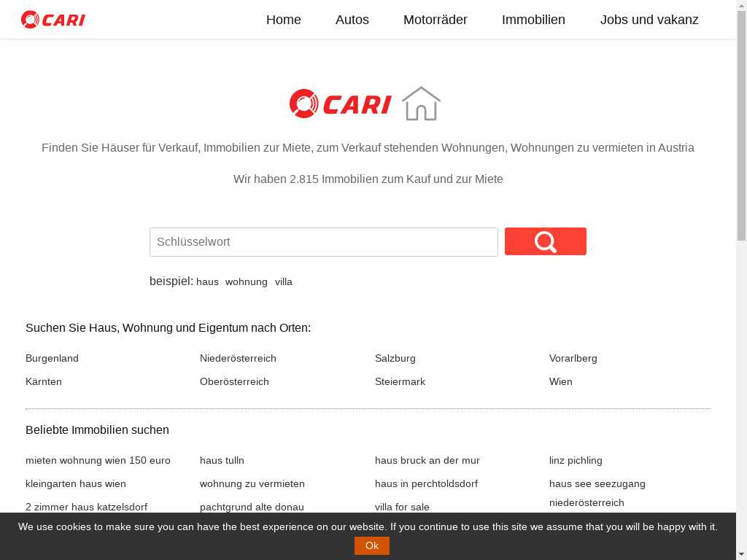Select the example keyword 'wohnung'
The height and width of the screenshot is (560, 747).
(x=247, y=282)
